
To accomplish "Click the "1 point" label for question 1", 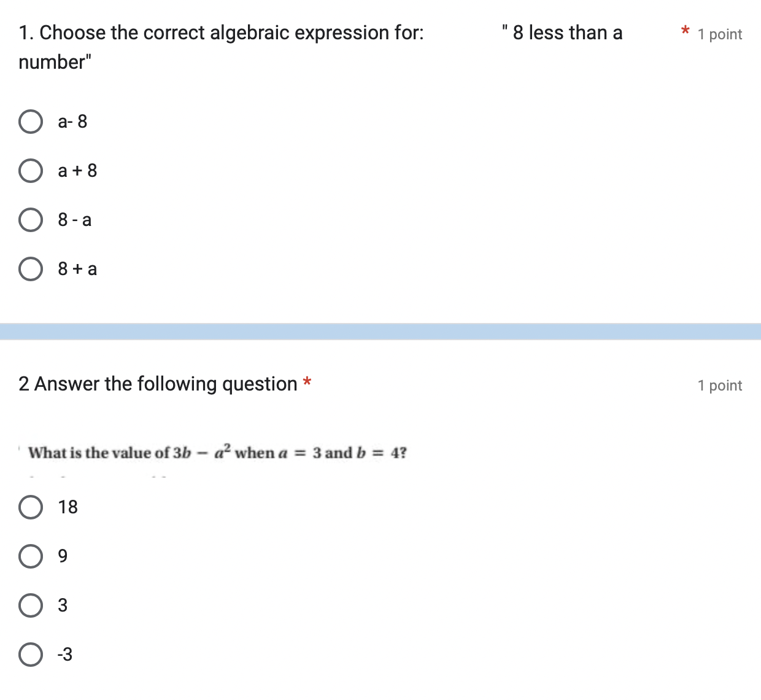I will 719,34.
